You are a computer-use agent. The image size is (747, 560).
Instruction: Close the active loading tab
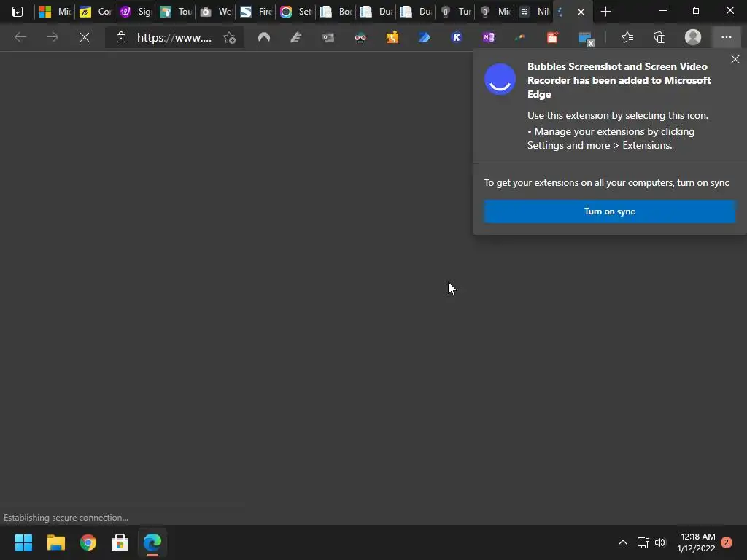click(x=581, y=12)
